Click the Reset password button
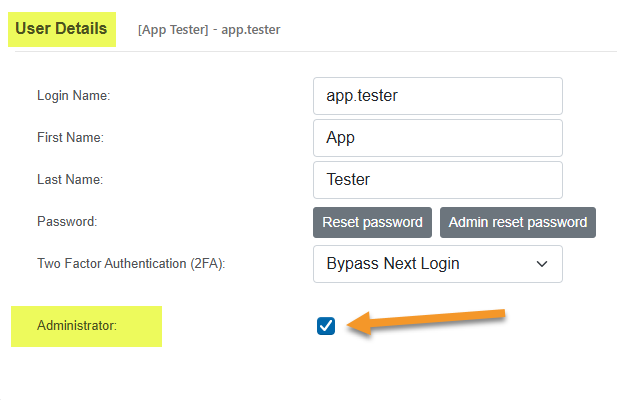 tap(372, 223)
